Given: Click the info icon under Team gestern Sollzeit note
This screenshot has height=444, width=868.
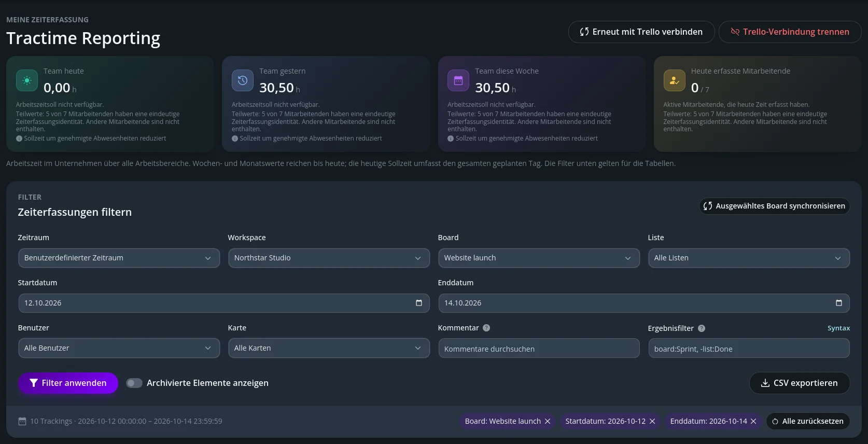Looking at the screenshot, I should 235,138.
